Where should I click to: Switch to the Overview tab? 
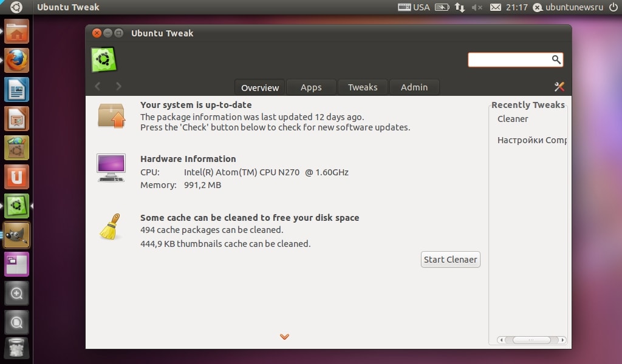[260, 87]
